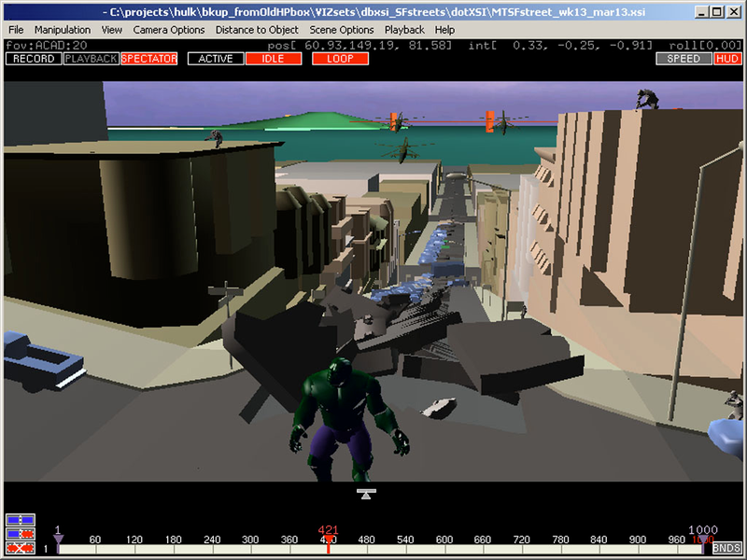Image resolution: width=747 pixels, height=560 pixels.
Task: Click the roll[0.00] readout
Action: coord(706,45)
